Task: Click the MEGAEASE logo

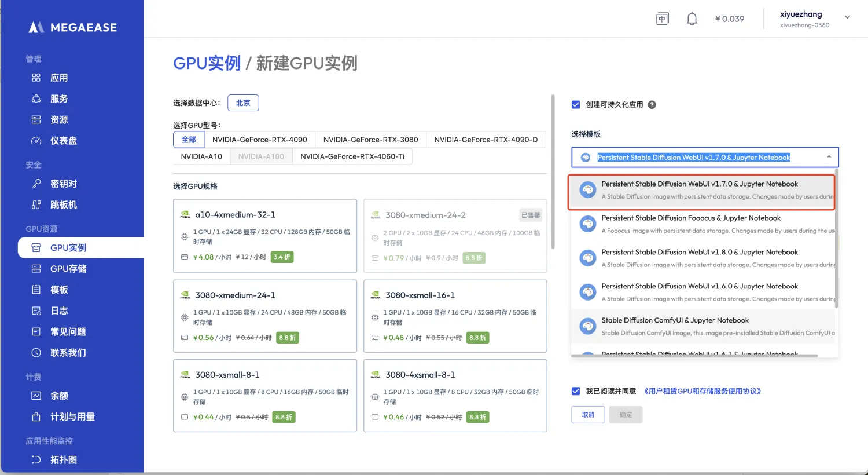Action: click(72, 27)
